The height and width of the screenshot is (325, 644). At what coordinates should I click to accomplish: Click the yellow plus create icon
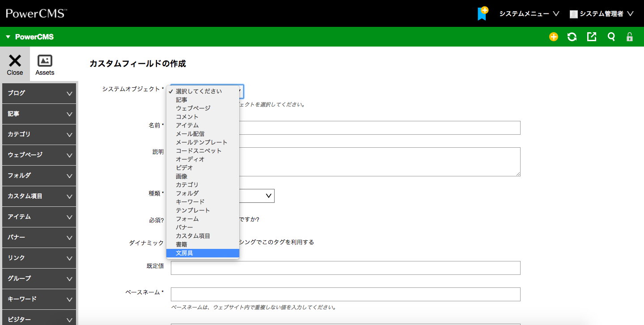[554, 37]
